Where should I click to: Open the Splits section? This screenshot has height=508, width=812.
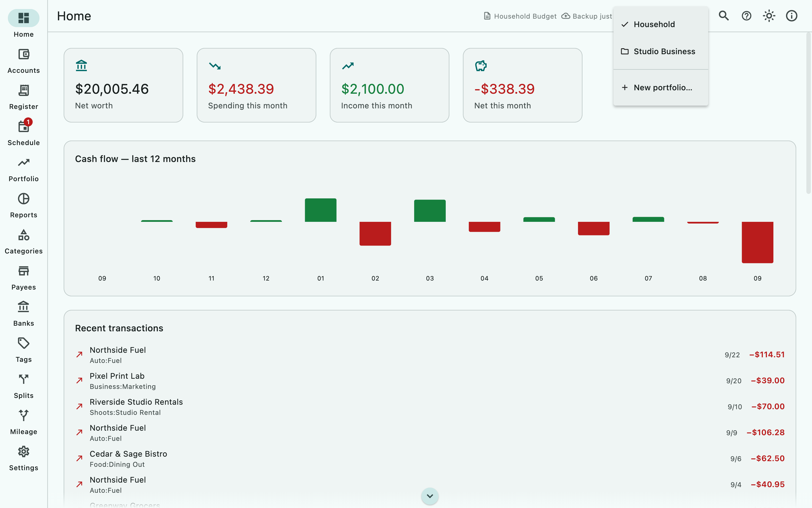coord(23,386)
